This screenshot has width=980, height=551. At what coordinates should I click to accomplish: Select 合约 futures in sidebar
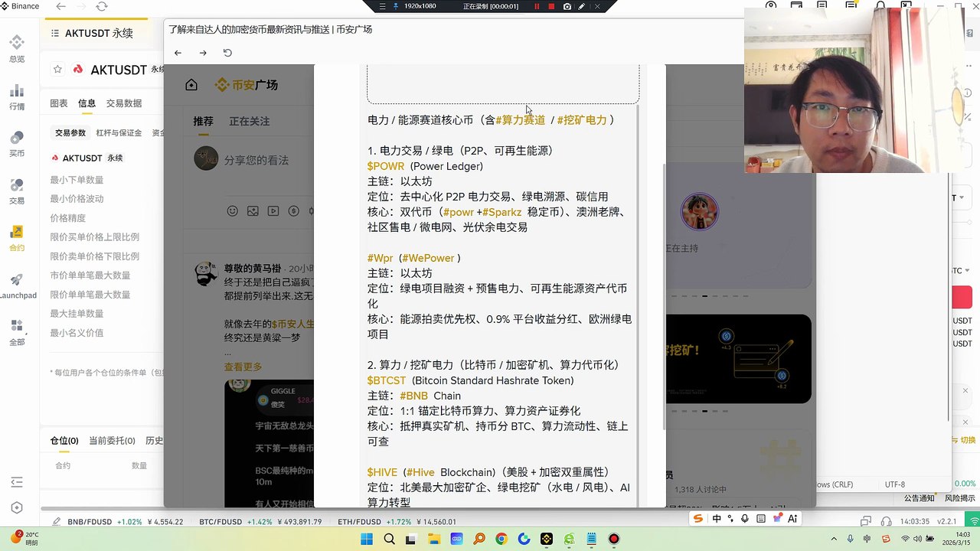(x=17, y=239)
